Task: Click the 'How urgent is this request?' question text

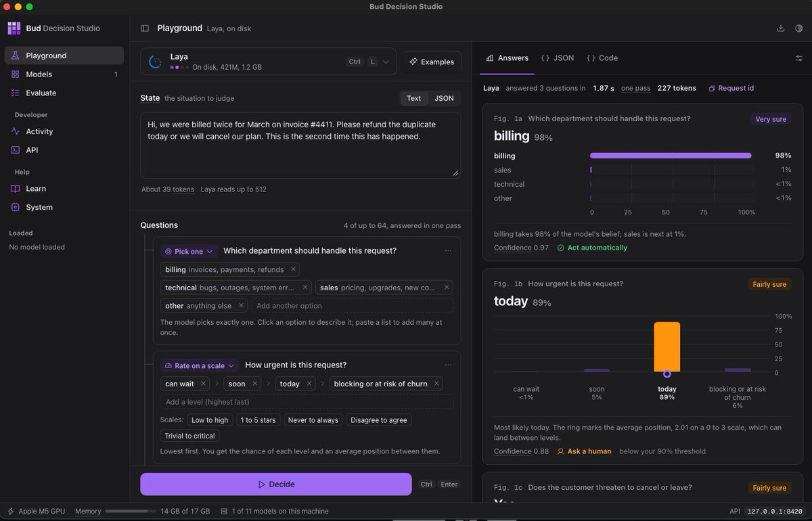Action: (296, 365)
